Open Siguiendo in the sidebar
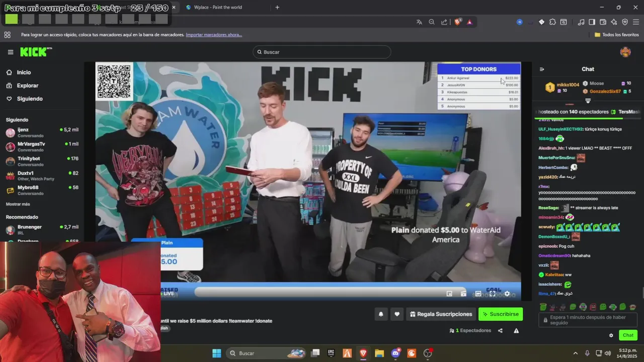 pyautogui.click(x=24, y=99)
